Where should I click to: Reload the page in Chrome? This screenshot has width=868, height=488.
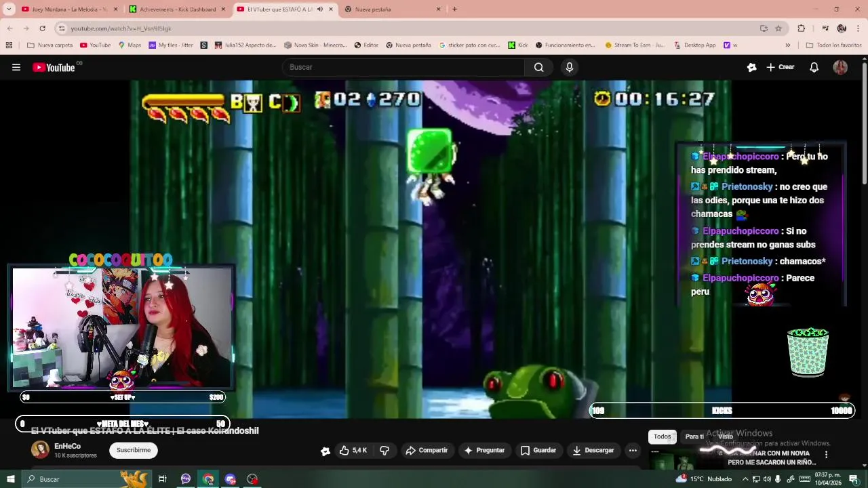[x=42, y=28]
